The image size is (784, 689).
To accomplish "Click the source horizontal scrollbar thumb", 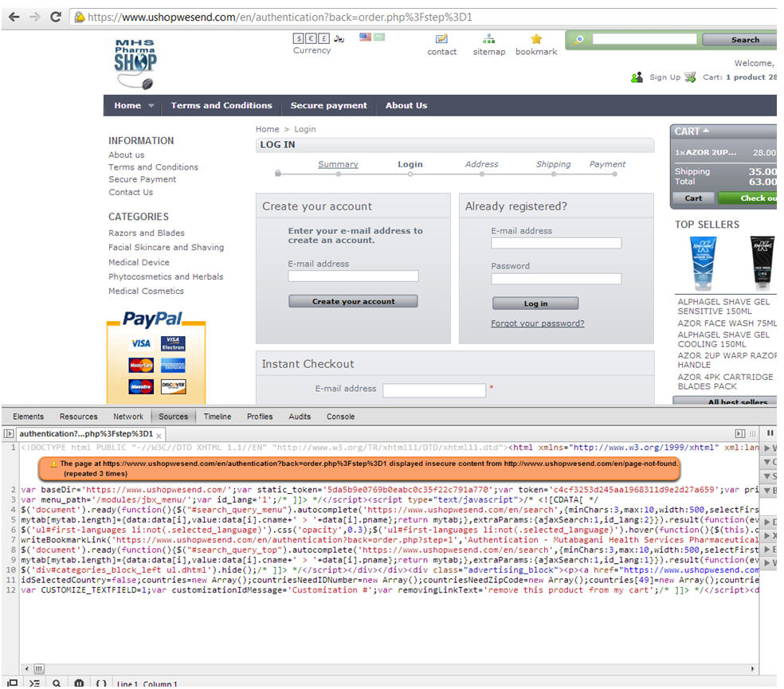I will (x=39, y=669).
